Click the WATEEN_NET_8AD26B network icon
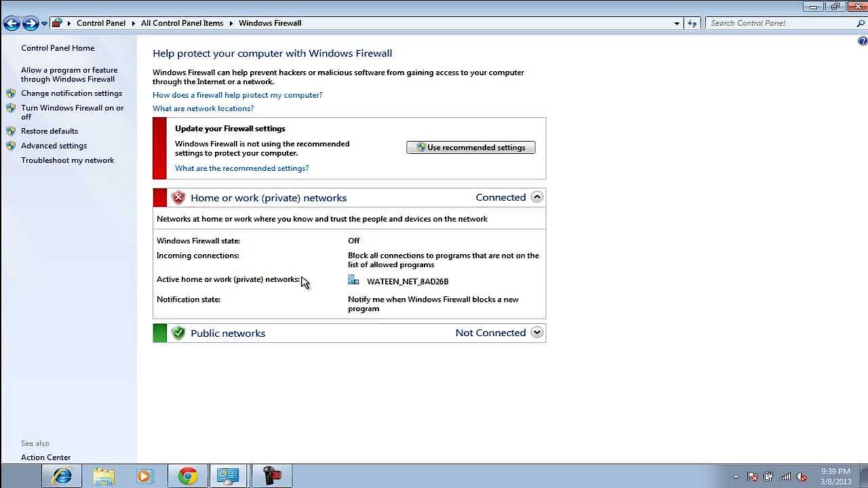Screen dimensions: 868x488 (353, 280)
